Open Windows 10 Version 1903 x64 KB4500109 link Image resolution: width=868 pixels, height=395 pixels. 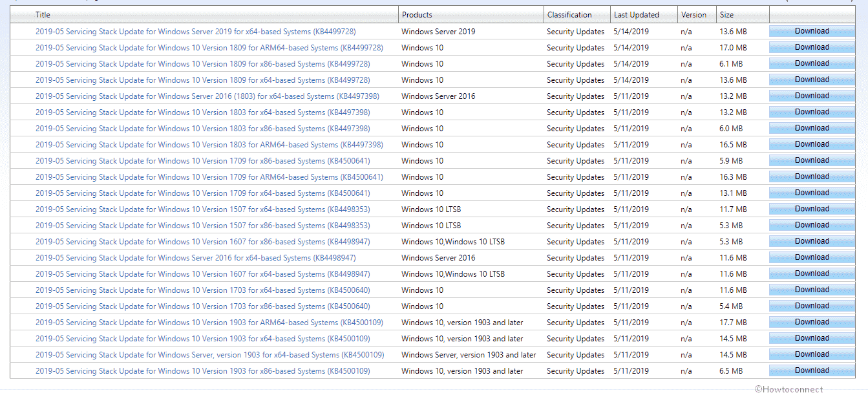(203, 339)
